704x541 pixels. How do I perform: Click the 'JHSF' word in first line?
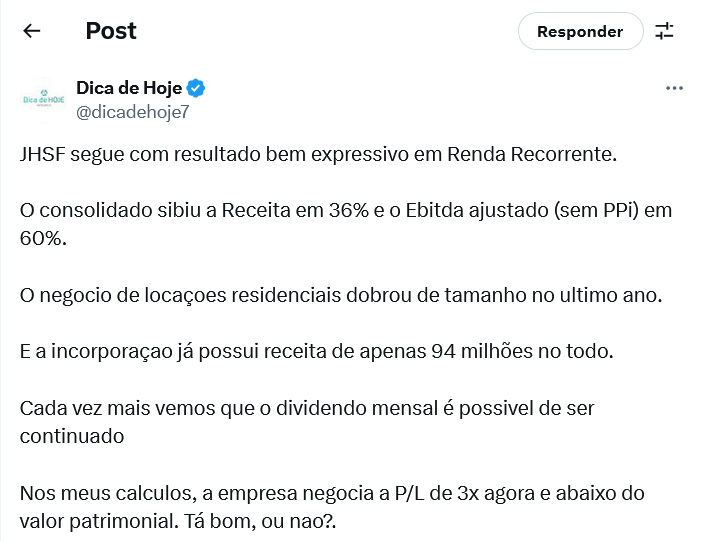pyautogui.click(x=43, y=154)
